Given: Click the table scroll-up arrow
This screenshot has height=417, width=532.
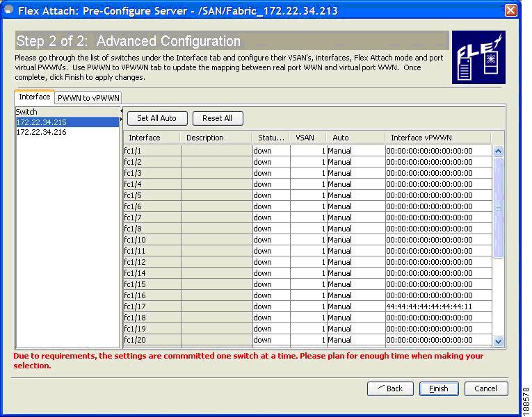Looking at the screenshot, I should tap(498, 152).
